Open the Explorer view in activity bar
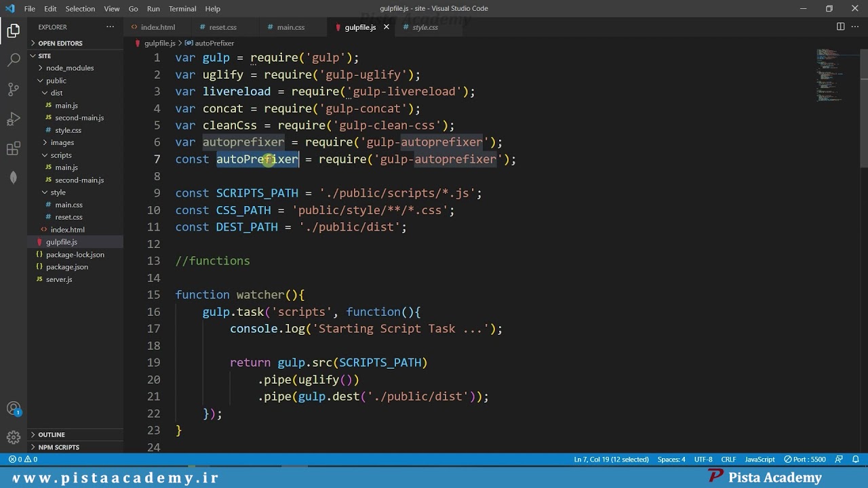The height and width of the screenshot is (488, 868). (14, 30)
